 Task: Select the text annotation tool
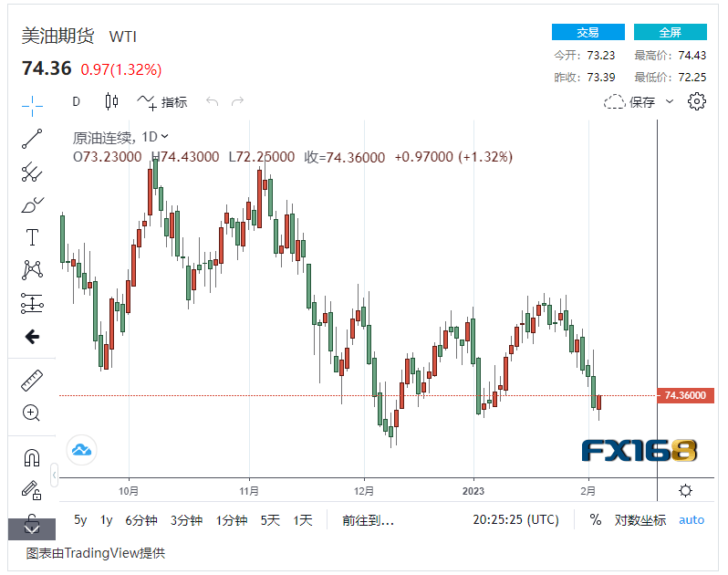pos(32,237)
